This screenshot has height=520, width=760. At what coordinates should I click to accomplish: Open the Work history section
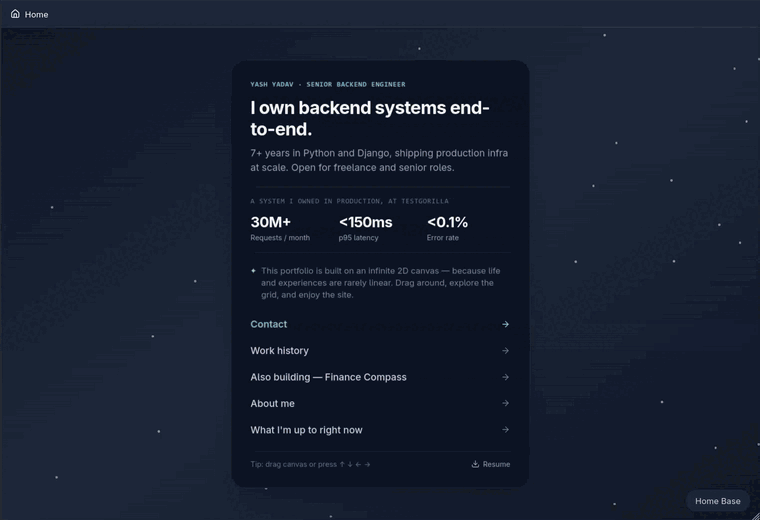(380, 350)
